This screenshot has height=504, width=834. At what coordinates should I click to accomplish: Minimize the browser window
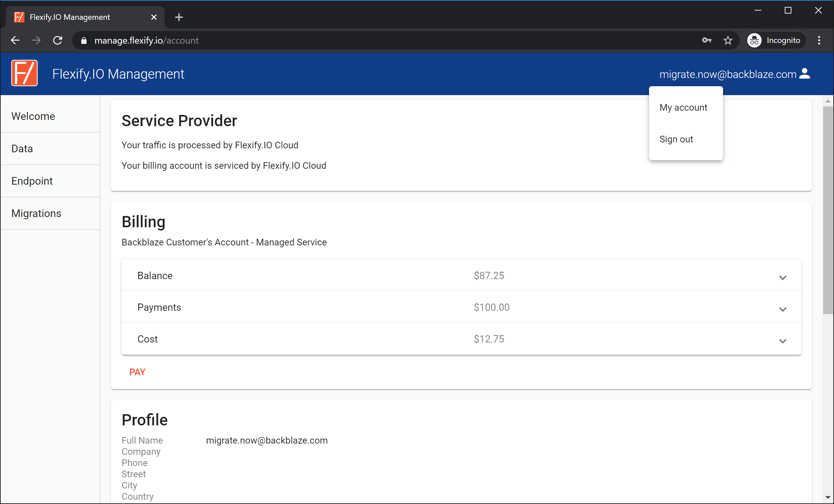tap(758, 11)
